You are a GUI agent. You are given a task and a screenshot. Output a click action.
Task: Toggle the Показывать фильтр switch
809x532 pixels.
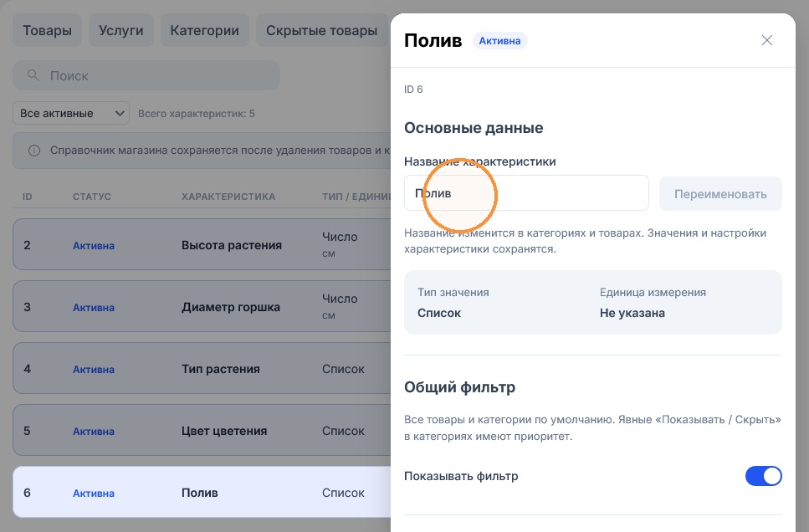pyautogui.click(x=763, y=476)
